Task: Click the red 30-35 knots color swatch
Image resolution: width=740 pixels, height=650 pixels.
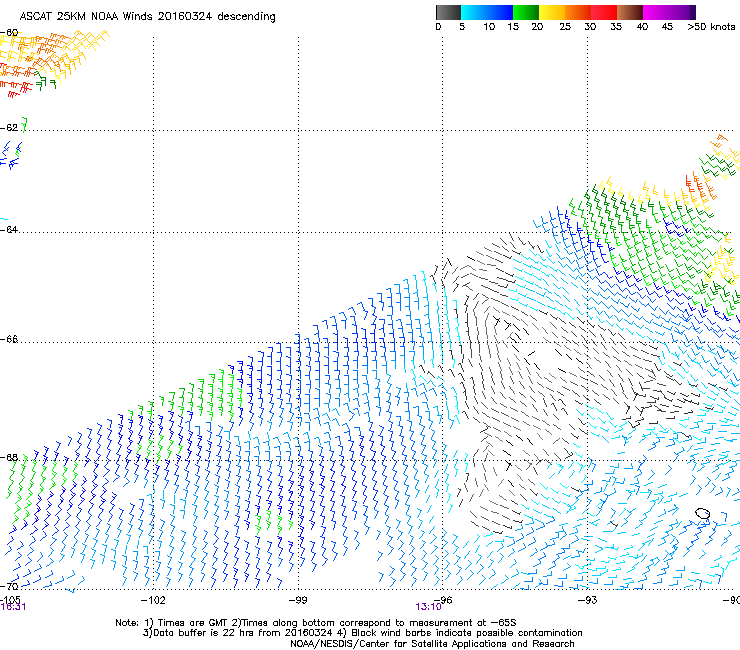Action: click(x=604, y=12)
